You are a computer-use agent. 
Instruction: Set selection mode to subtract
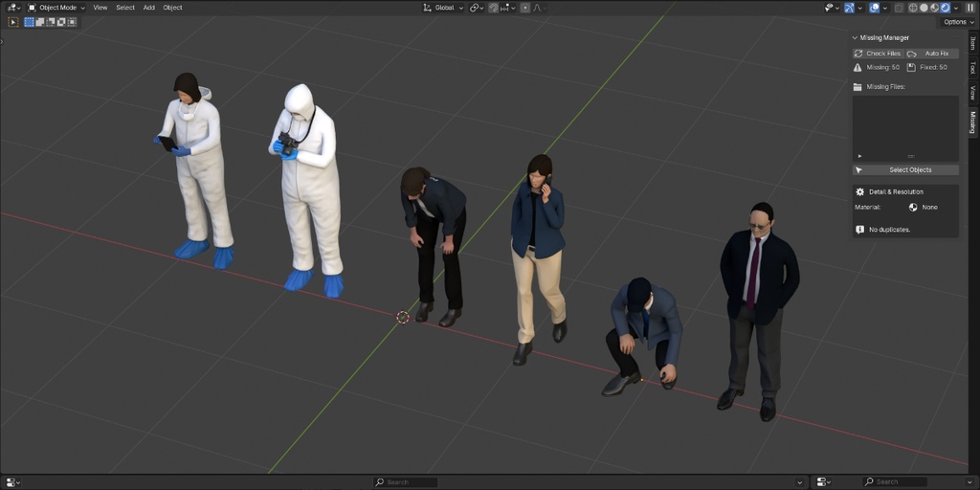click(x=51, y=22)
